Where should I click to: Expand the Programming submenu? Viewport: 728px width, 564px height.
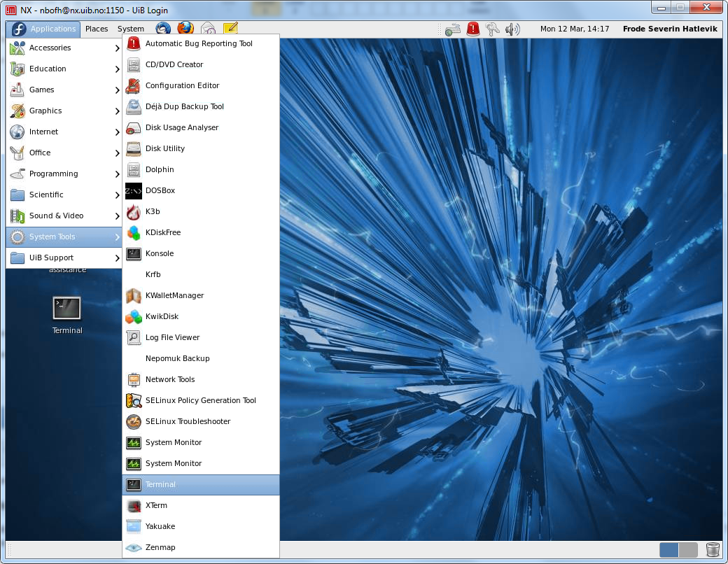[x=64, y=174]
